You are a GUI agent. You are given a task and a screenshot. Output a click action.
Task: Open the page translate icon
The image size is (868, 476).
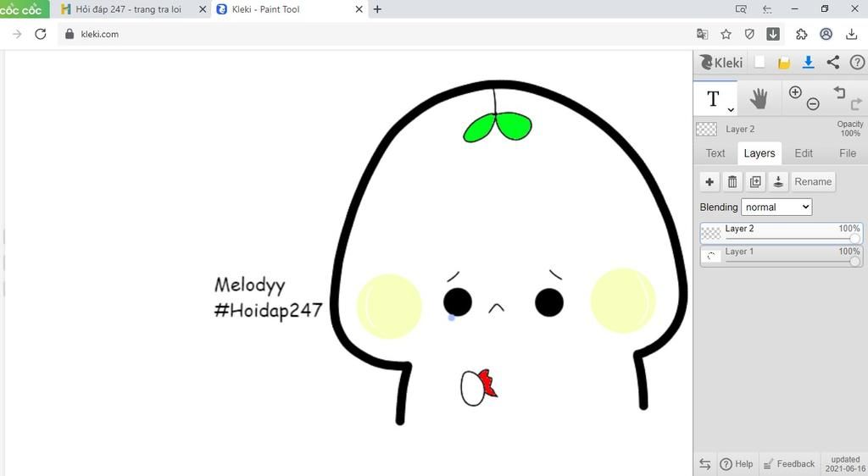702,34
